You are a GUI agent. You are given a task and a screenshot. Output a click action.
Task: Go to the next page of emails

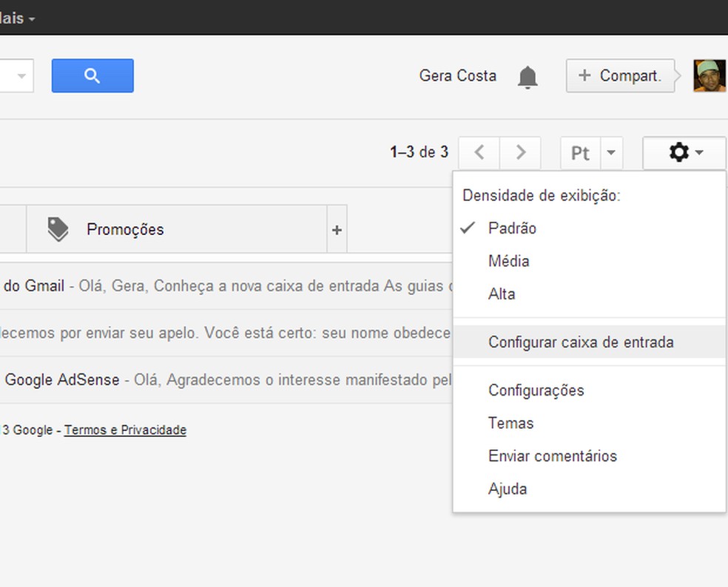coord(520,153)
